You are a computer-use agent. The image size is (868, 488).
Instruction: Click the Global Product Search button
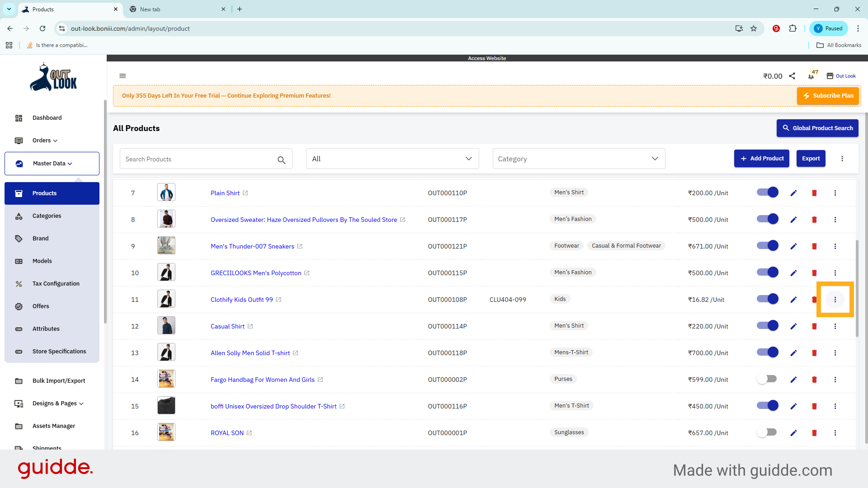click(x=817, y=128)
